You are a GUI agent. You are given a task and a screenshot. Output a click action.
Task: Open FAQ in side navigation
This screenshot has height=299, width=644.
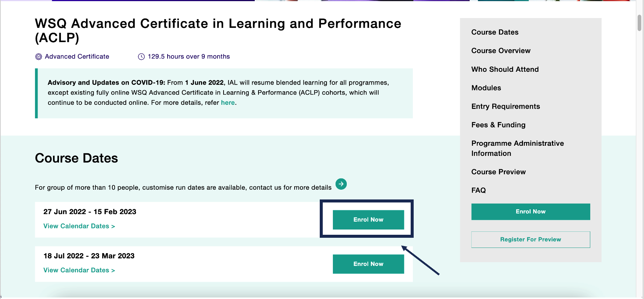pos(479,190)
